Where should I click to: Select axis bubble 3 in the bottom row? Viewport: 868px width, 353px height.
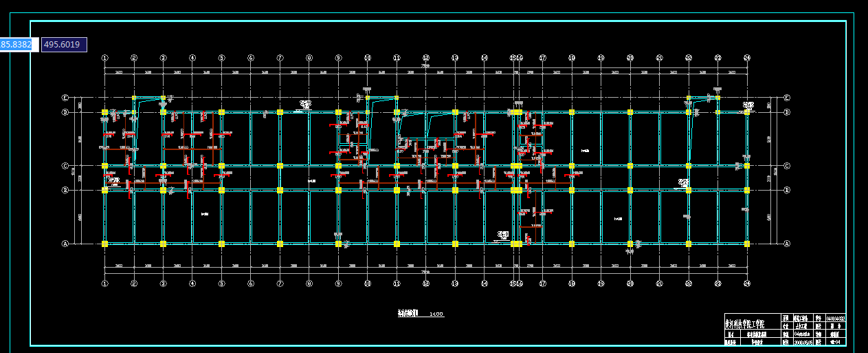(163, 283)
